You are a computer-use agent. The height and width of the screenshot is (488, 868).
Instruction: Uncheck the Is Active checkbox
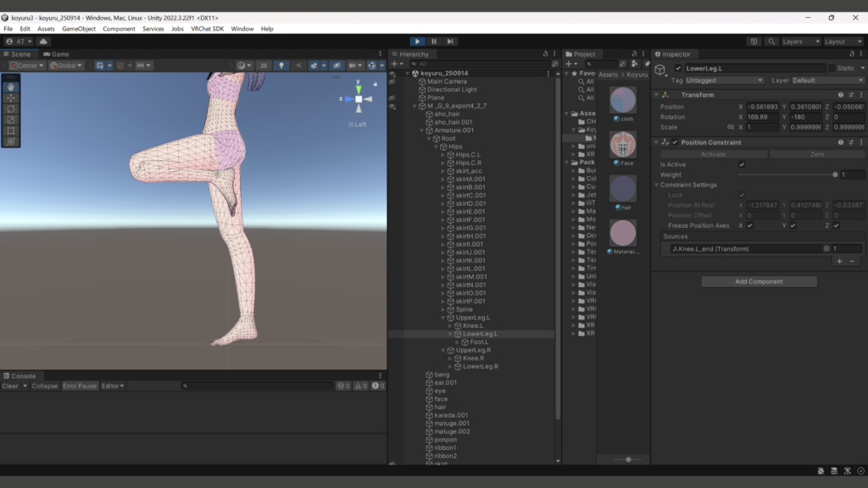(743, 164)
